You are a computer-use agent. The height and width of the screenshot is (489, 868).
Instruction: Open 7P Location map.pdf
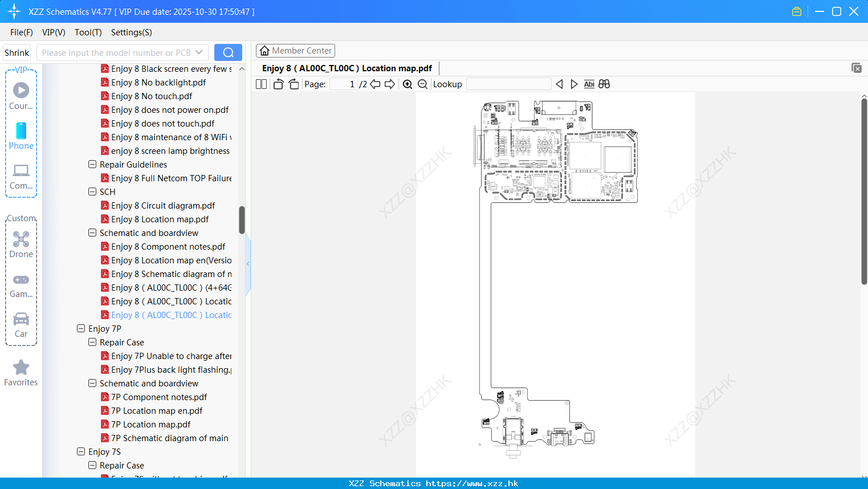[151, 424]
